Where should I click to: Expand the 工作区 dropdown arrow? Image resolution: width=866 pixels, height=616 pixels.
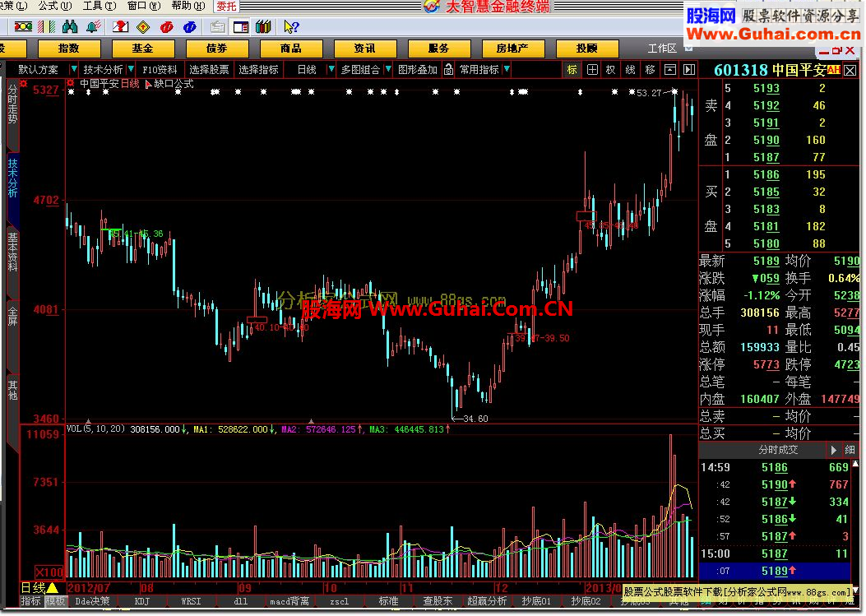[x=688, y=49]
